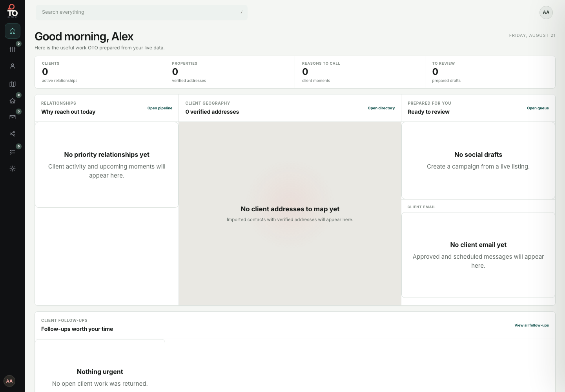Image resolution: width=565 pixels, height=392 pixels.
Task: Open the sliders icon in the sidebar
Action: (x=13, y=49)
